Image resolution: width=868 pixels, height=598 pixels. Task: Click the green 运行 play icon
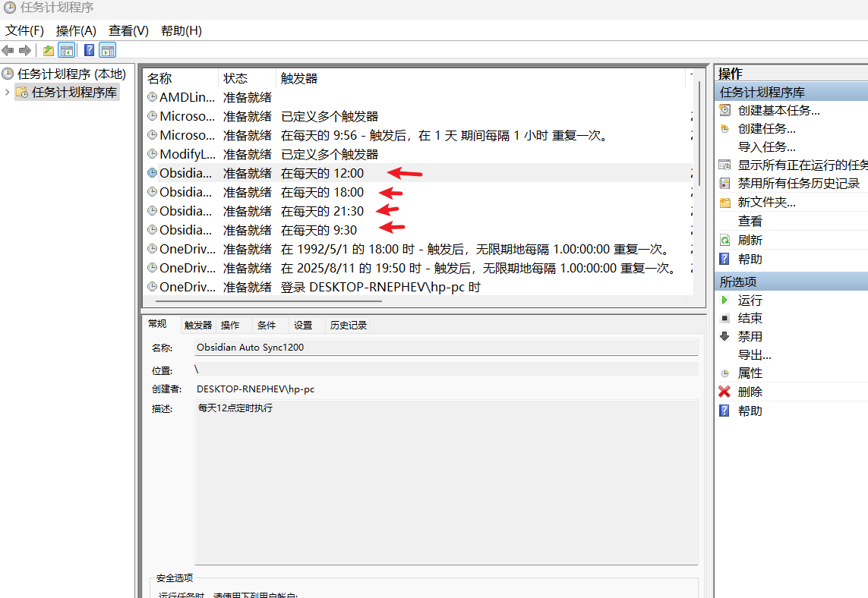pos(724,300)
